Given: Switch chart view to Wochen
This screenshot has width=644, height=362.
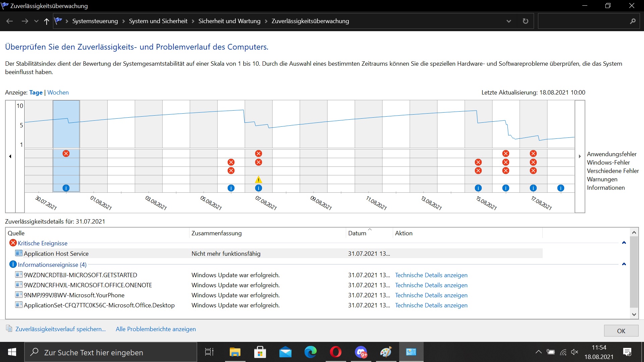Looking at the screenshot, I should click(58, 93).
